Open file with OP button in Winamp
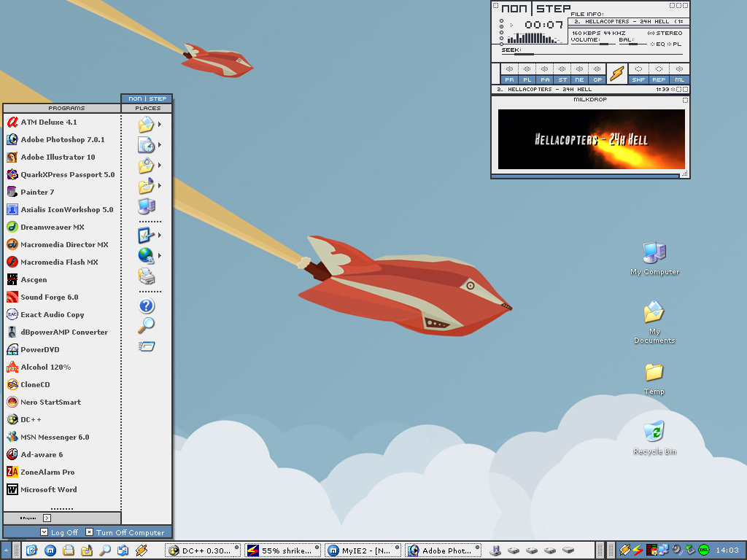This screenshot has height=560, width=747. (x=597, y=74)
